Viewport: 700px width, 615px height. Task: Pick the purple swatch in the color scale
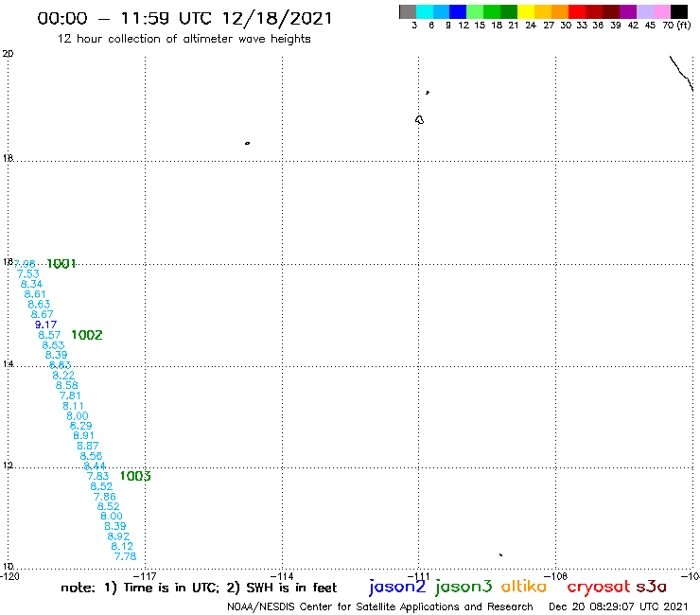click(x=628, y=11)
